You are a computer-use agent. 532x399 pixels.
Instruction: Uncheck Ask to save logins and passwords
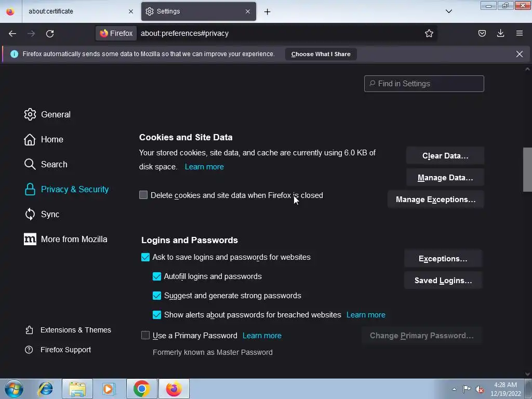click(x=145, y=257)
